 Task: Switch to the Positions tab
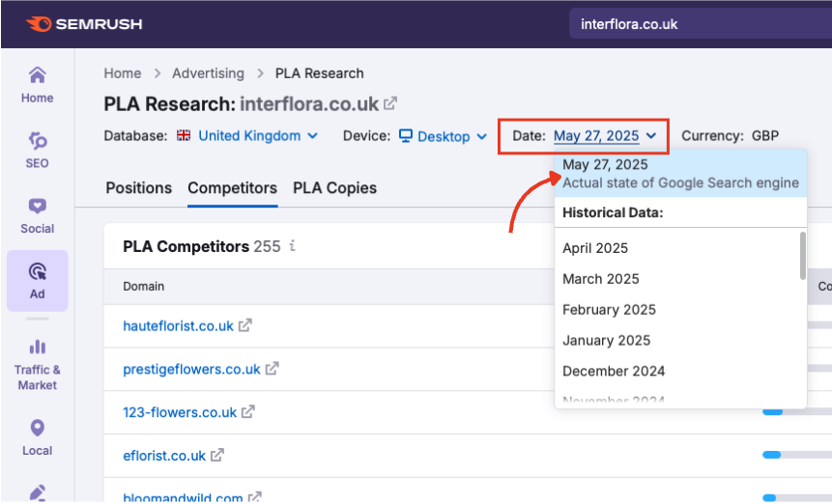click(138, 188)
